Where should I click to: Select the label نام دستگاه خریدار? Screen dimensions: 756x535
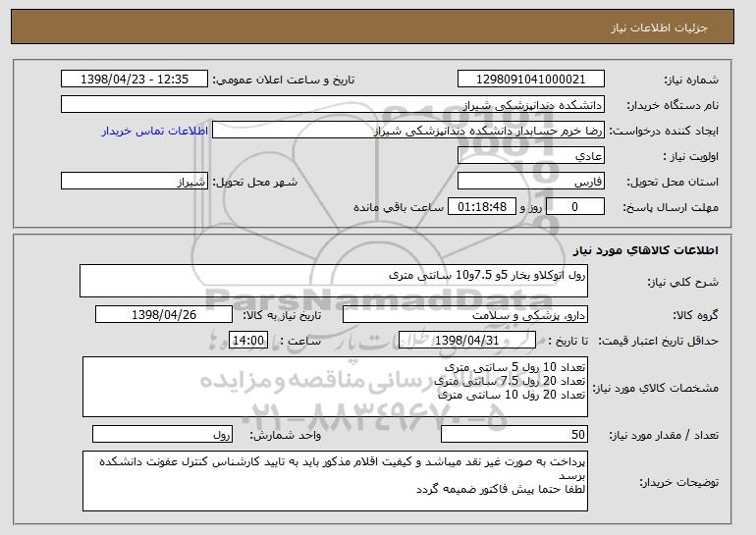673,105
